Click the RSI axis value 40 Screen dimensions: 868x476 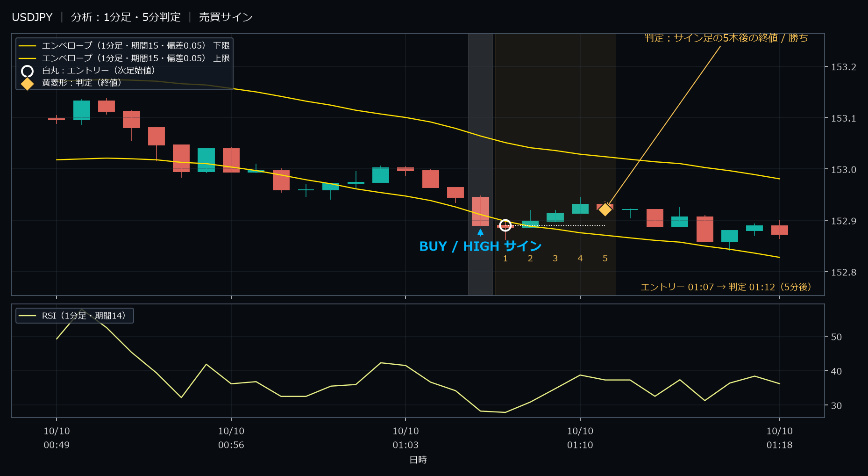pyautogui.click(x=836, y=371)
